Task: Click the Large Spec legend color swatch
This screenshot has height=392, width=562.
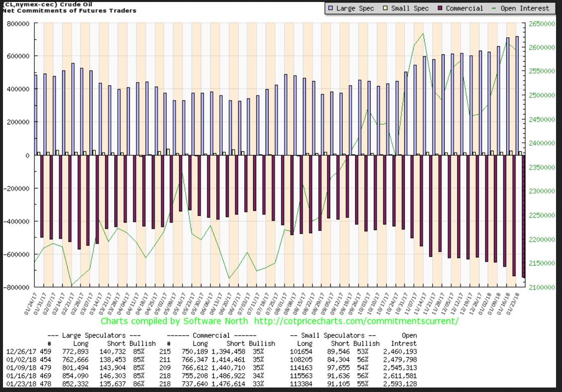Action: click(330, 8)
